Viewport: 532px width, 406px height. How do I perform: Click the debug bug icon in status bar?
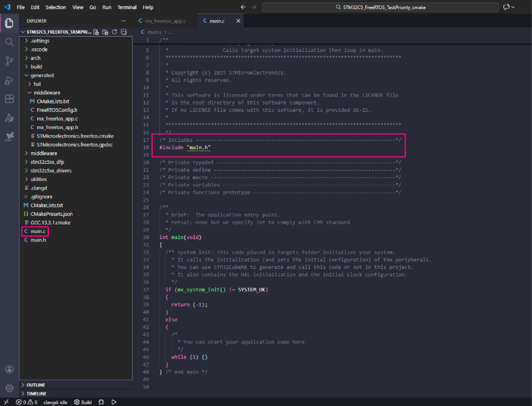(101, 402)
